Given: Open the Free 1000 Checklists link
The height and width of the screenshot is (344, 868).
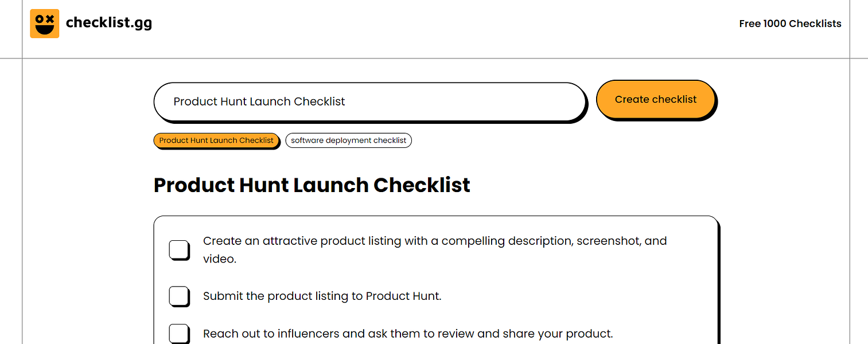Looking at the screenshot, I should click(x=789, y=24).
